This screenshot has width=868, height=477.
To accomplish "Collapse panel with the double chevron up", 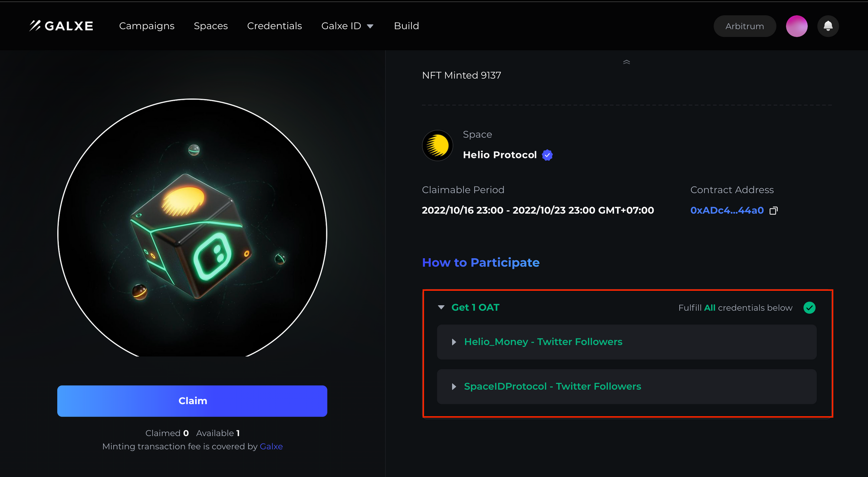I will tap(626, 62).
